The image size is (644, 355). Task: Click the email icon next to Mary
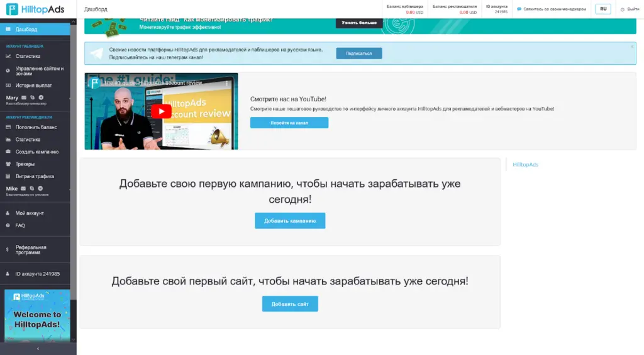click(x=24, y=98)
